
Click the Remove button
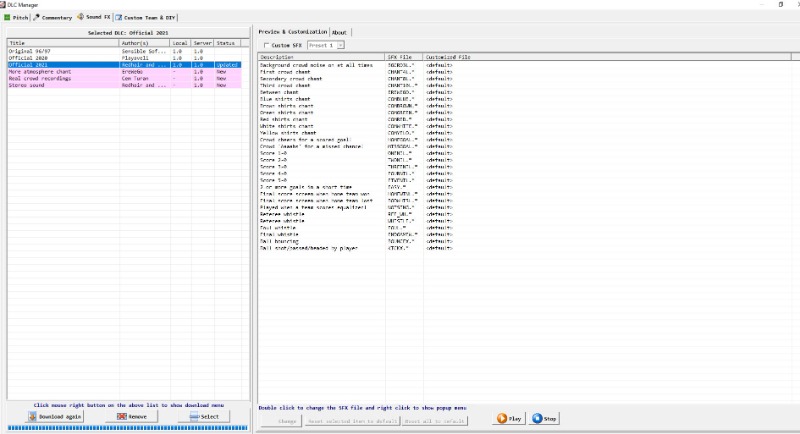click(132, 416)
